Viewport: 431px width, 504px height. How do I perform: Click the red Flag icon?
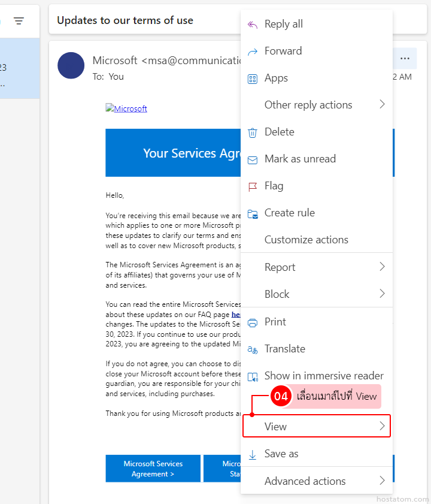tap(253, 186)
